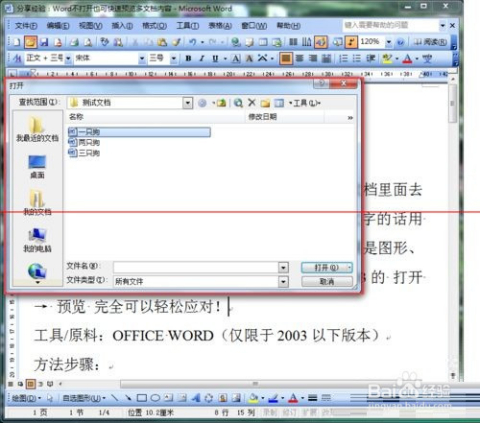The image size is (480, 423).
Task: Click the Create New Folder icon in dialog
Action: 265,103
